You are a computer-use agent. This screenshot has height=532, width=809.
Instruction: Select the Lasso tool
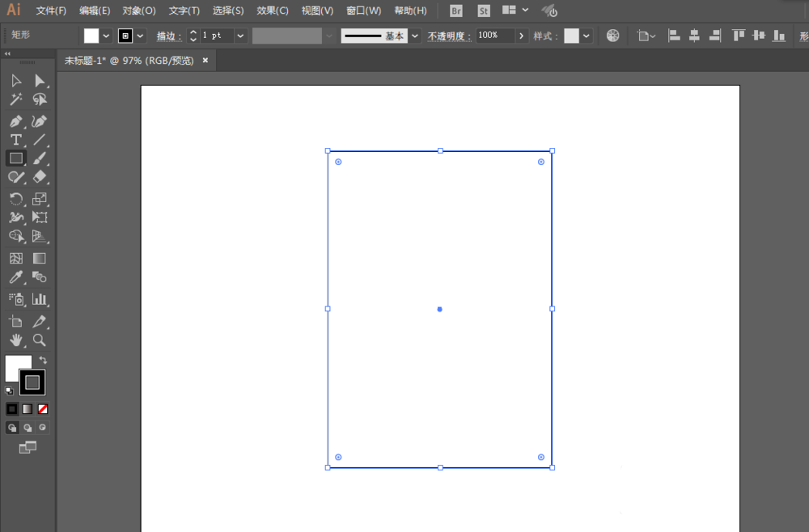(x=39, y=99)
